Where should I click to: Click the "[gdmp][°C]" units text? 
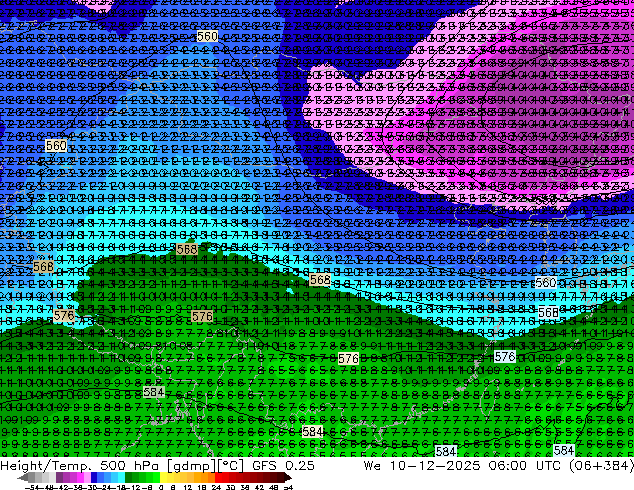click(206, 466)
